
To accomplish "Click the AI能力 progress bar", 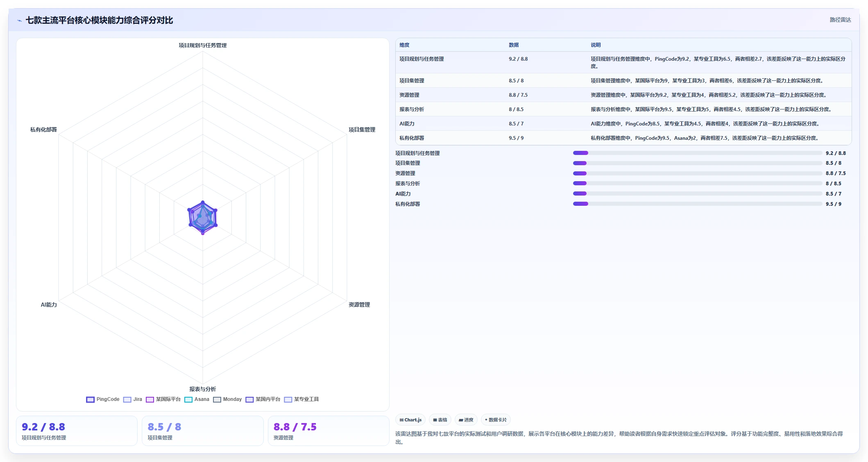I will (697, 193).
